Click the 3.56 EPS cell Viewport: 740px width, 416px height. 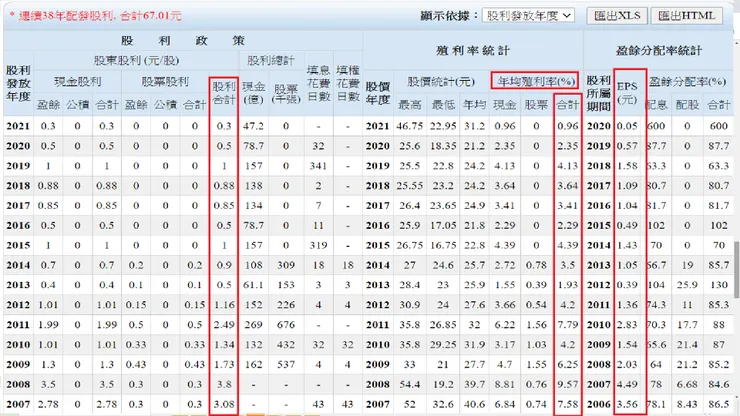point(627,404)
